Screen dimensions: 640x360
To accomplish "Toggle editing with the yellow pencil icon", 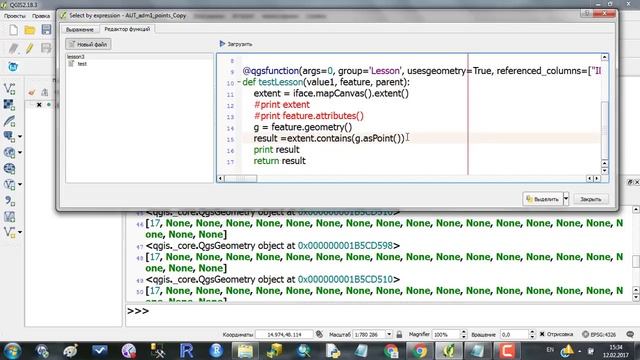I will [29, 49].
